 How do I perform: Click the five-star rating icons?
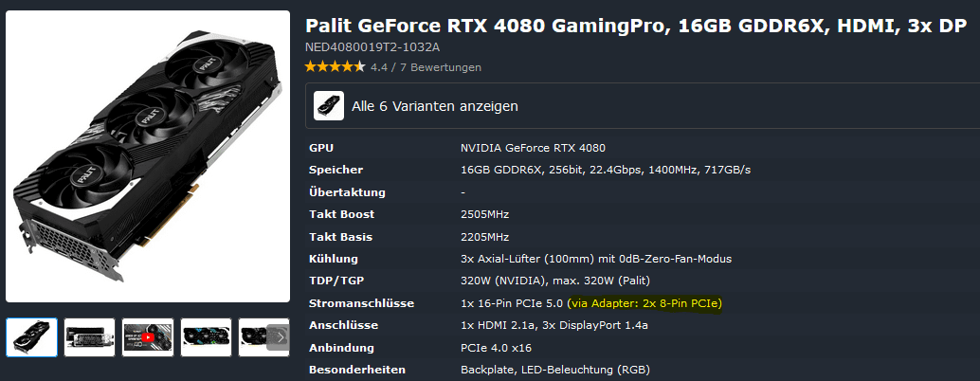coord(335,67)
